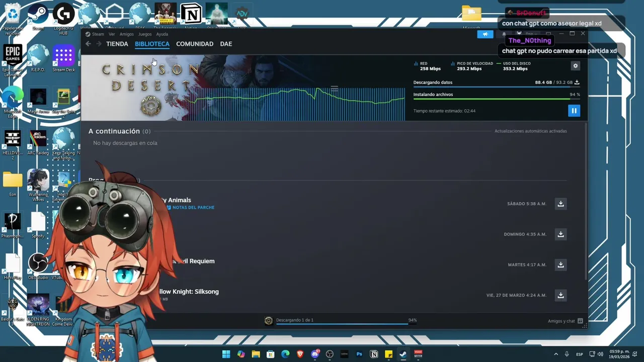Open Steam notifications bell
644x362 pixels.
click(x=504, y=34)
